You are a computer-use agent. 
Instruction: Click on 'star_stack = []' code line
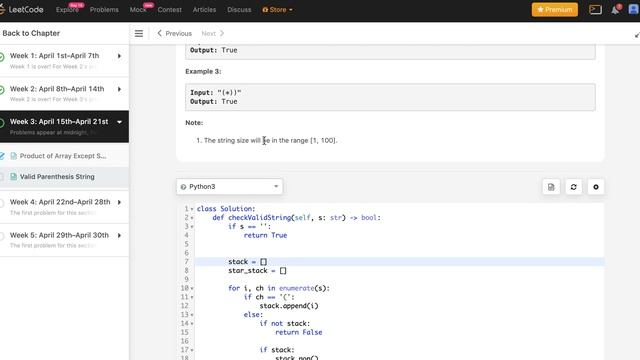(x=257, y=271)
